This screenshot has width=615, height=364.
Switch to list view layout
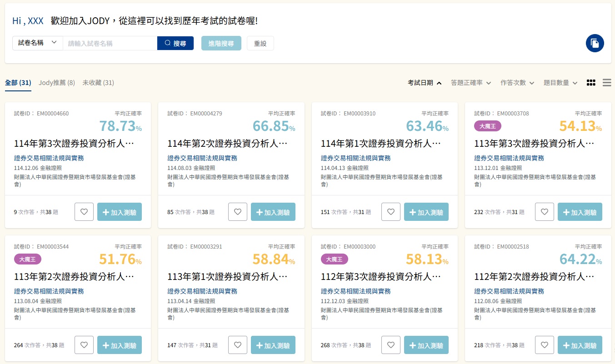click(606, 83)
